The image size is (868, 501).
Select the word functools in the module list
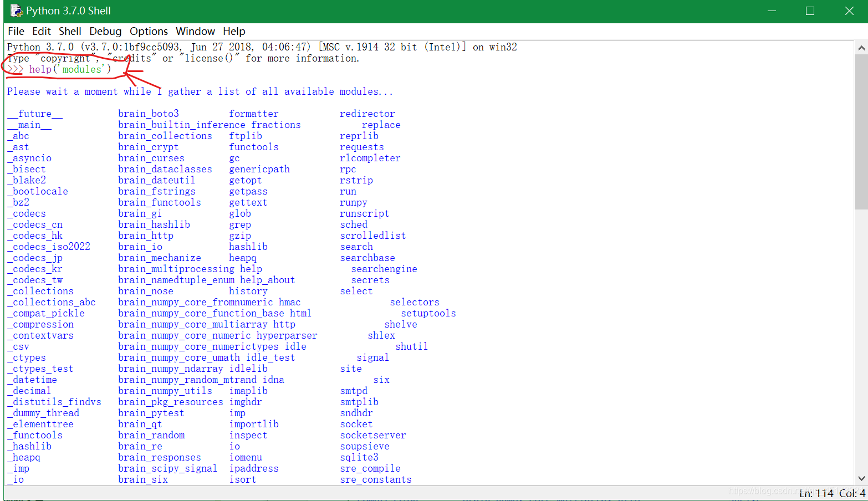pyautogui.click(x=253, y=147)
